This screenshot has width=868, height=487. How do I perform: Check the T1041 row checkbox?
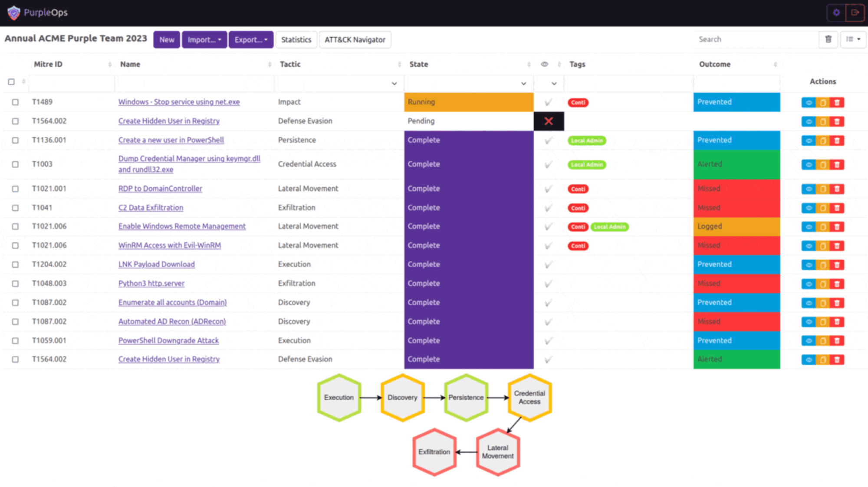[x=15, y=208]
